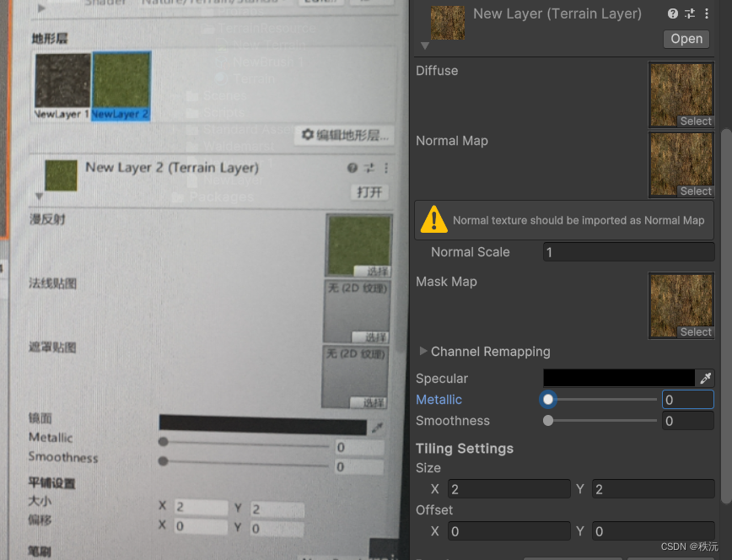Collapse New Layer header arrow in right panel

tap(424, 46)
